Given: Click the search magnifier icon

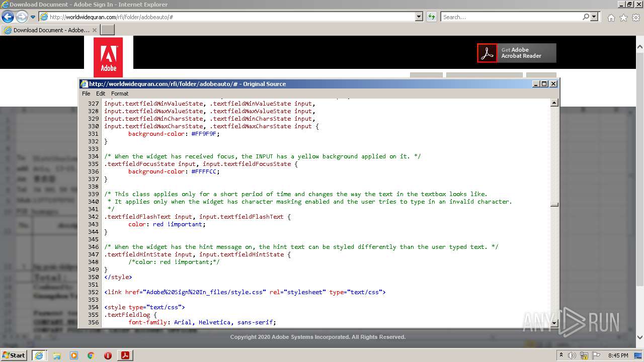Looking at the screenshot, I should click(586, 17).
